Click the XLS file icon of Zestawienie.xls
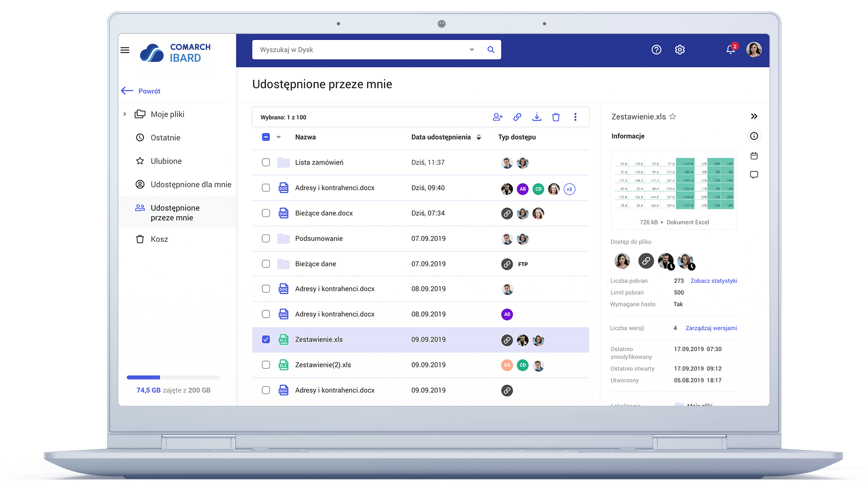This screenshot has height=488, width=868. click(x=283, y=339)
